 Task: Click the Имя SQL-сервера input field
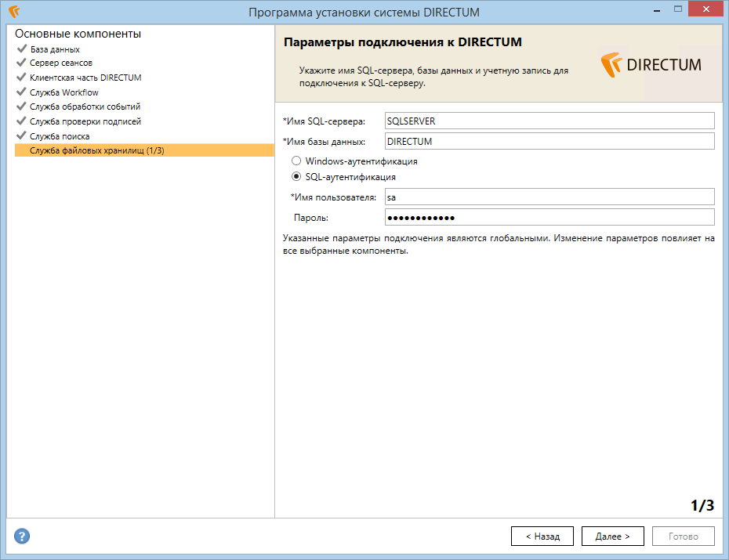point(549,121)
